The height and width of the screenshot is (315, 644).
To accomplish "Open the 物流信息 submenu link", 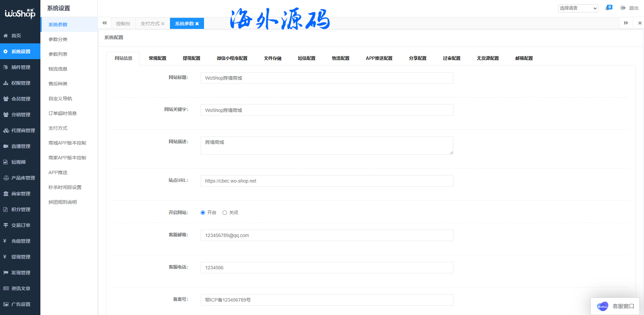I will tap(58, 69).
